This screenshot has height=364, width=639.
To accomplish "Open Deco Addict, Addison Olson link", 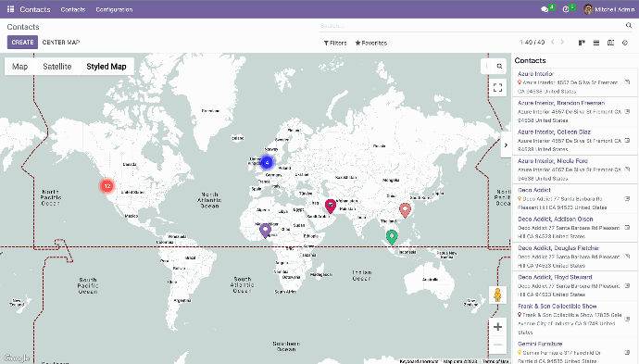I will (555, 219).
